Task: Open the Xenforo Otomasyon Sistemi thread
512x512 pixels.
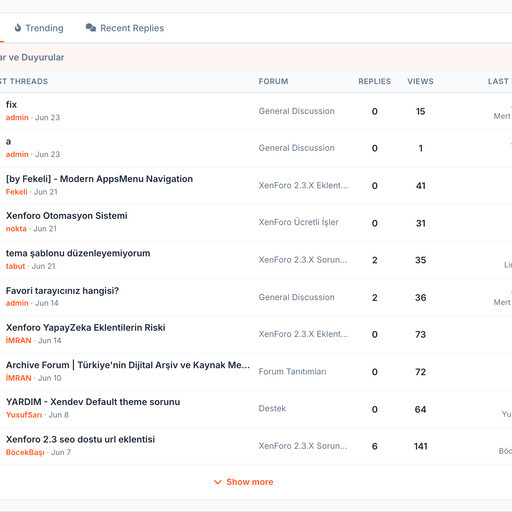Action: click(x=67, y=216)
